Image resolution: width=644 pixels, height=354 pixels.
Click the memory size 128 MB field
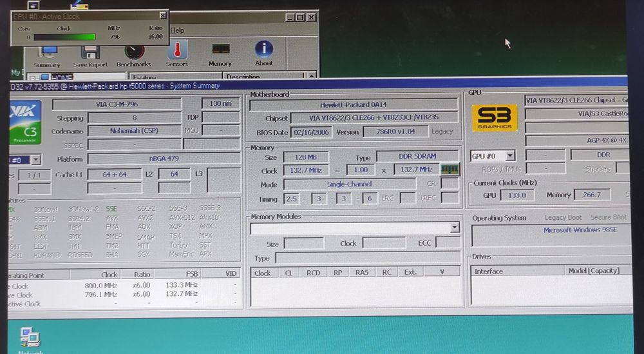click(x=306, y=157)
